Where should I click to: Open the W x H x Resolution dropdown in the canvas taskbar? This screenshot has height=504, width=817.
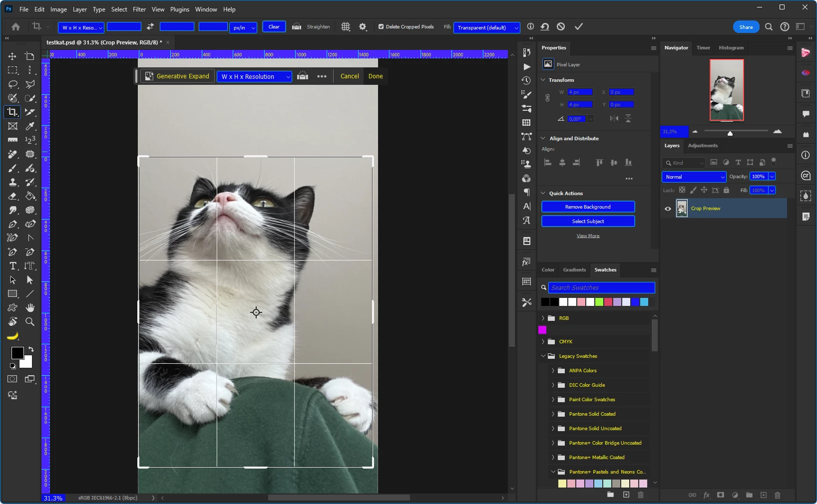coord(254,76)
